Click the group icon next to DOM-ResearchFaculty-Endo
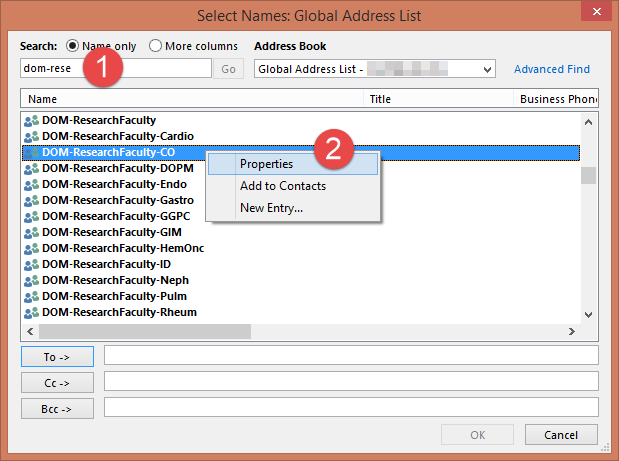Screen dimensions: 619x461 tap(31, 184)
